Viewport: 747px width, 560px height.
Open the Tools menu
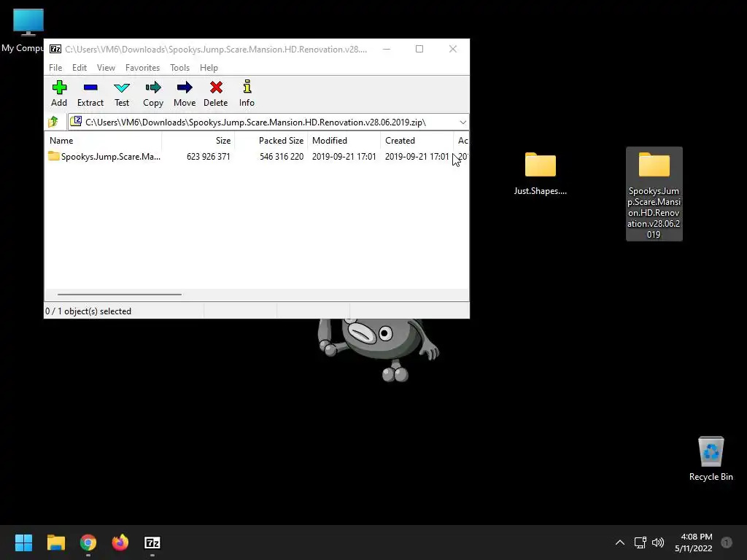point(179,68)
